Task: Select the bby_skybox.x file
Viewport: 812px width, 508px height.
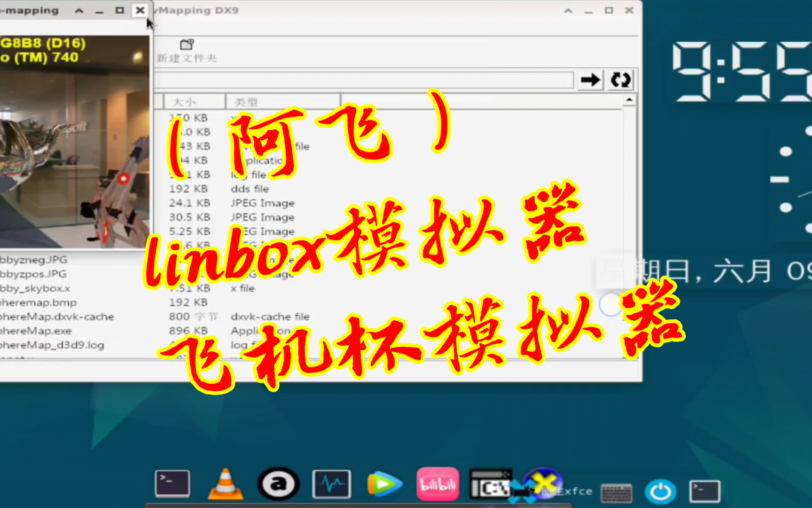Action: pyautogui.click(x=35, y=288)
